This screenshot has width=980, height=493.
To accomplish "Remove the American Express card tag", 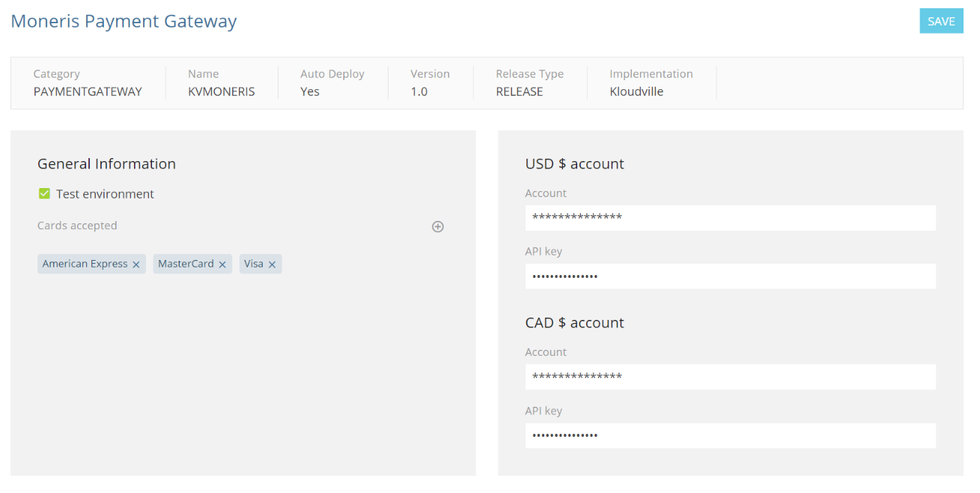I will coord(136,264).
